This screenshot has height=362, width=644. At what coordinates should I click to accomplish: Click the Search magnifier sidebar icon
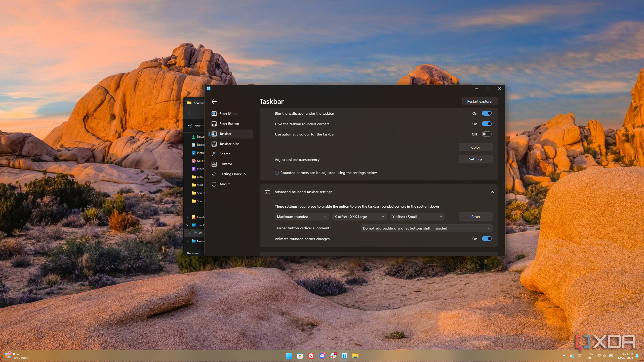(x=214, y=154)
